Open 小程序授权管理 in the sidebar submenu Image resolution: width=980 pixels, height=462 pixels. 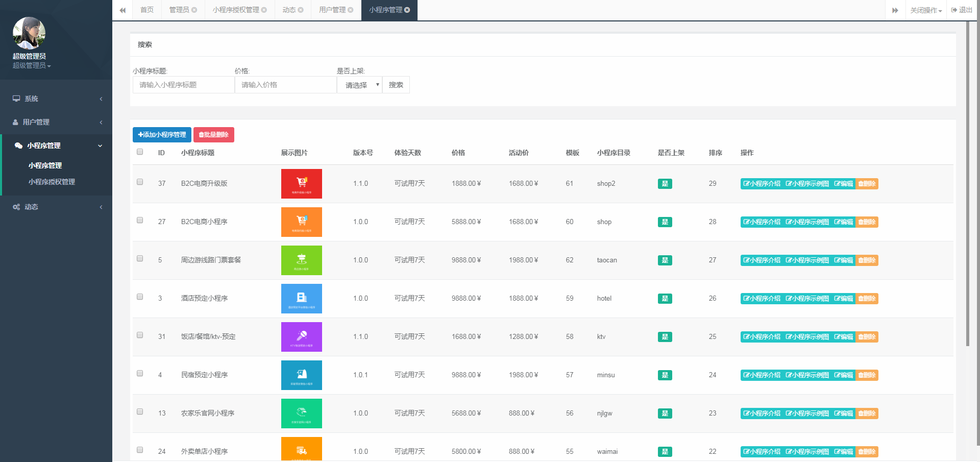pyautogui.click(x=52, y=182)
